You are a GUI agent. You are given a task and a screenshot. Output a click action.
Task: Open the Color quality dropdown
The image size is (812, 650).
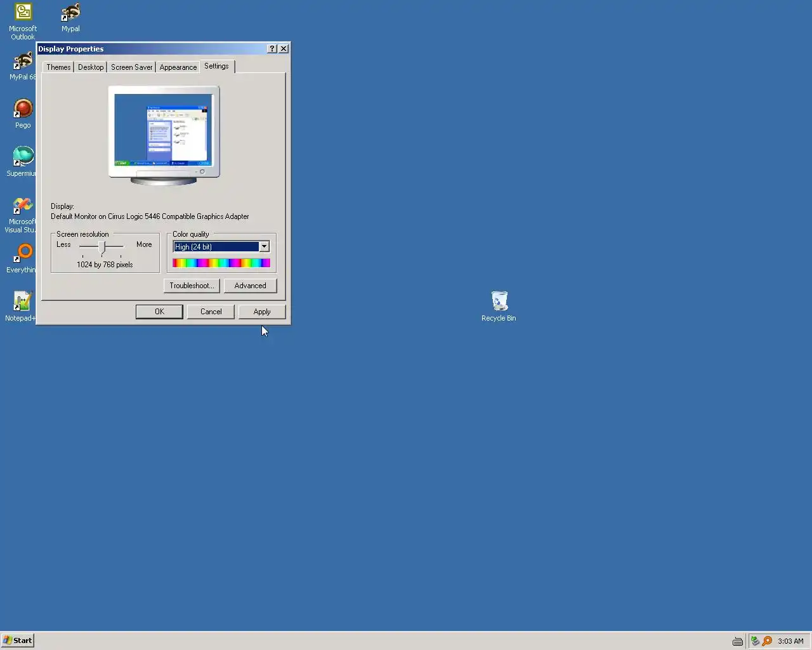pyautogui.click(x=221, y=247)
